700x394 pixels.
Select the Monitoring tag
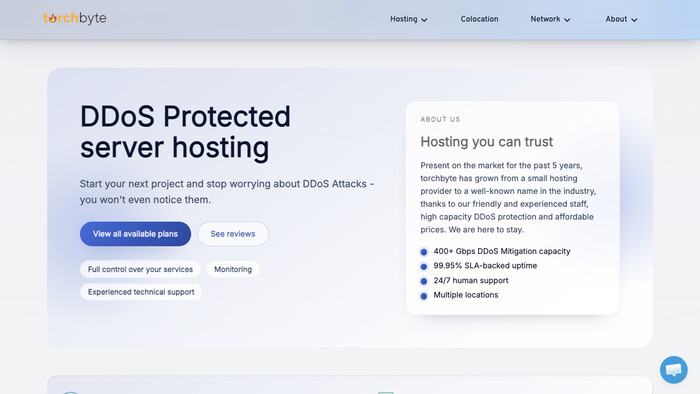point(233,269)
